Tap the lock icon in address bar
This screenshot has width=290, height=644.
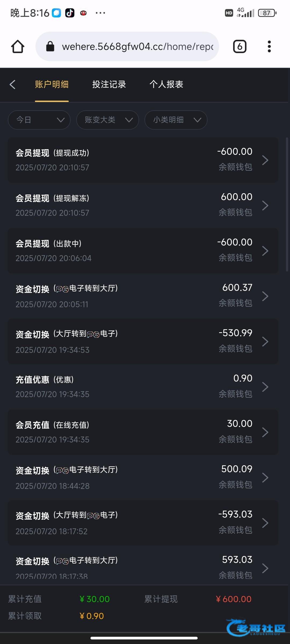tap(50, 46)
